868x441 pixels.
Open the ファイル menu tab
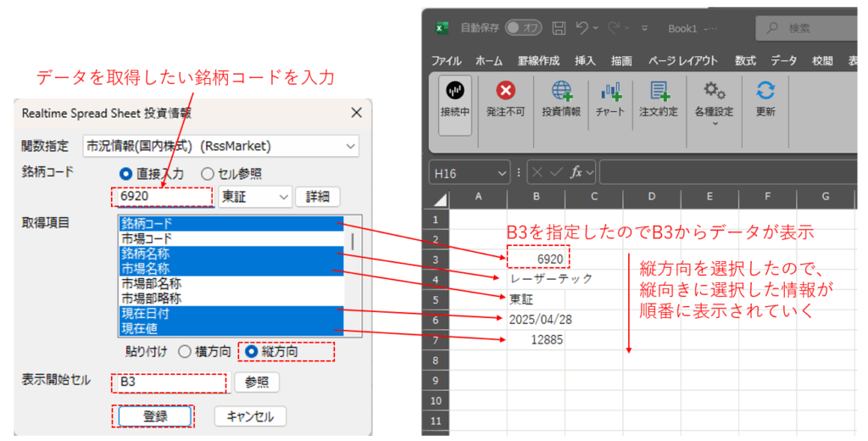pos(446,61)
